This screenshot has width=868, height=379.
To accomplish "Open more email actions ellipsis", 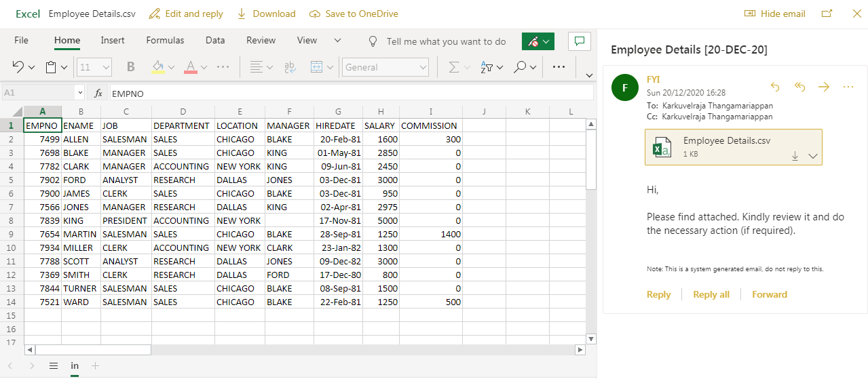I will [848, 87].
